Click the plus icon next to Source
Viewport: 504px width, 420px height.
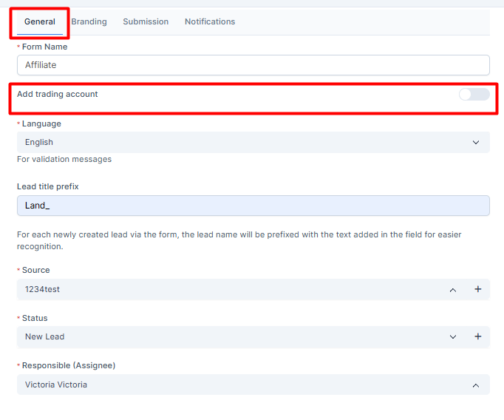[x=477, y=289]
